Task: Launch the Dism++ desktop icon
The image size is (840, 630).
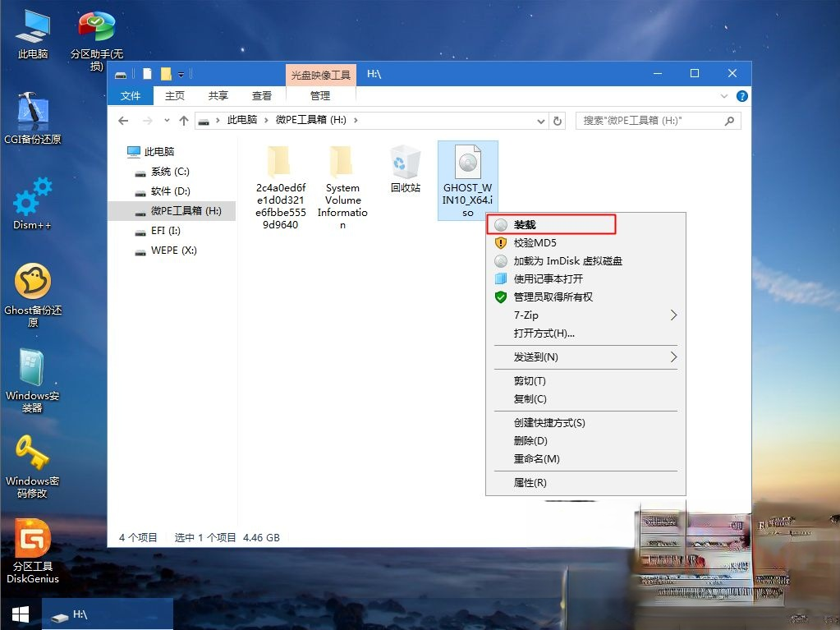Action: coord(33,204)
